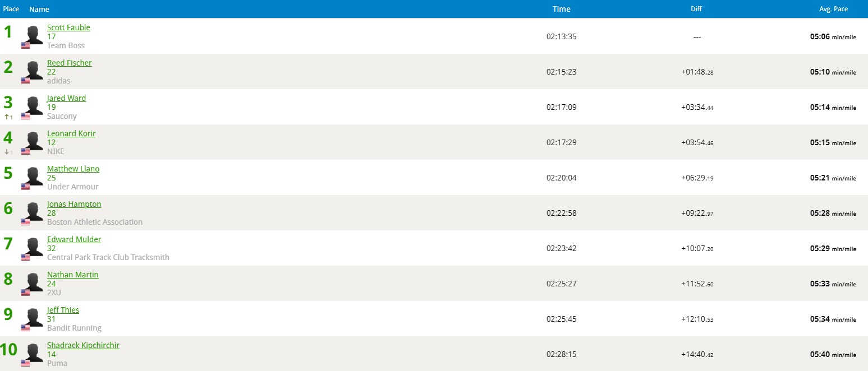Click the Diff column header
The image size is (868, 371).
tap(696, 9)
